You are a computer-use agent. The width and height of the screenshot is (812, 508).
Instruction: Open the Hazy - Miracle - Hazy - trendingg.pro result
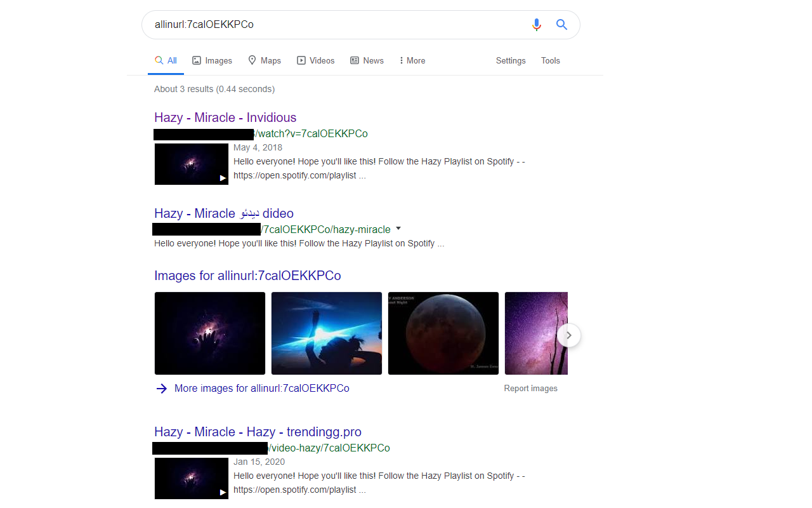258,432
